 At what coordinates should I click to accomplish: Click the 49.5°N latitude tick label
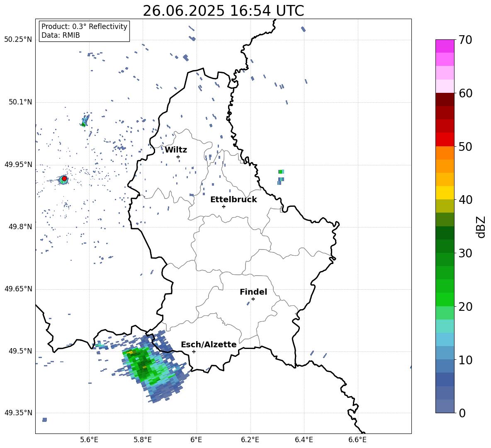point(20,351)
